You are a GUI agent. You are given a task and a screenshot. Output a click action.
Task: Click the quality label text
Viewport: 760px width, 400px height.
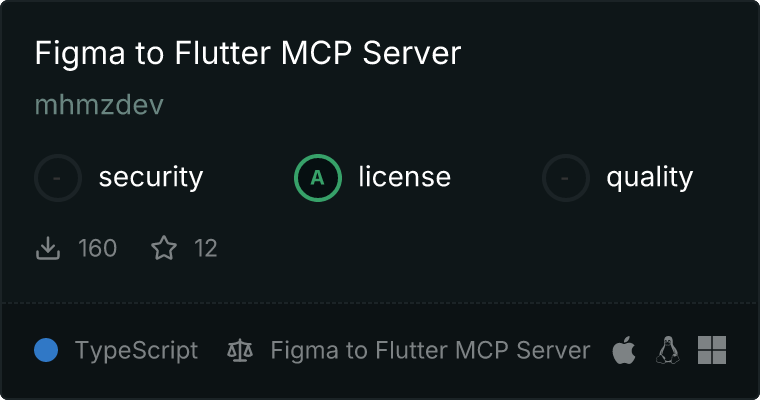[649, 178]
